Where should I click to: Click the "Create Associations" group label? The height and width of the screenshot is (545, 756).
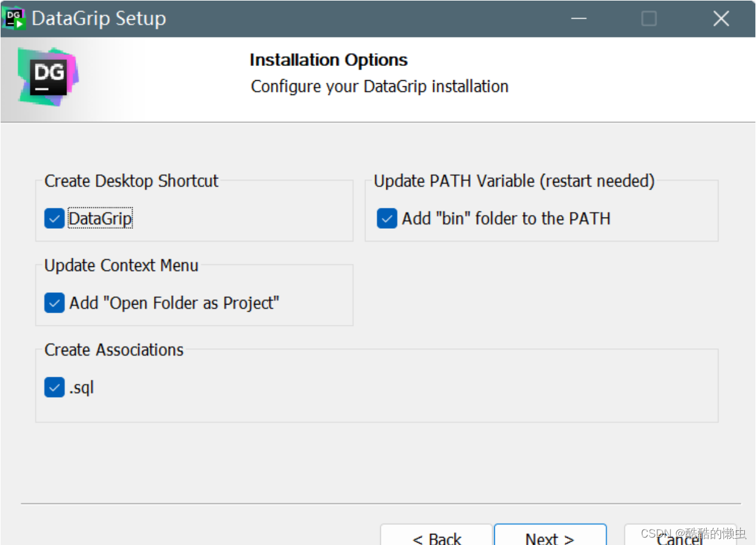(114, 350)
